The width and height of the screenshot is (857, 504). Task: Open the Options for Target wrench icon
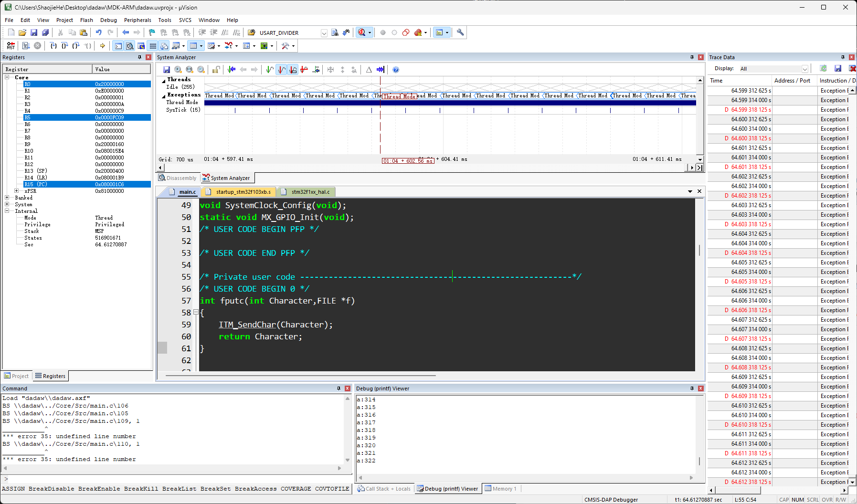coord(460,32)
